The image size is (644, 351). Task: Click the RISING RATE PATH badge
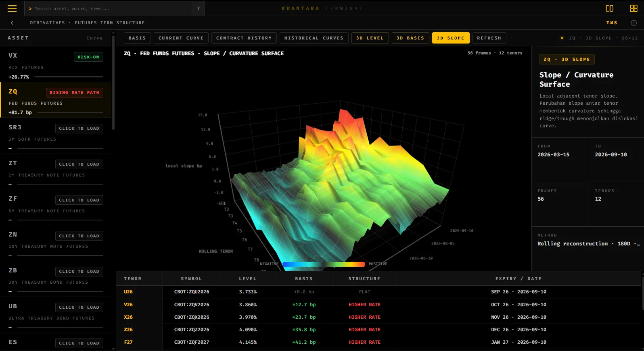click(x=74, y=93)
